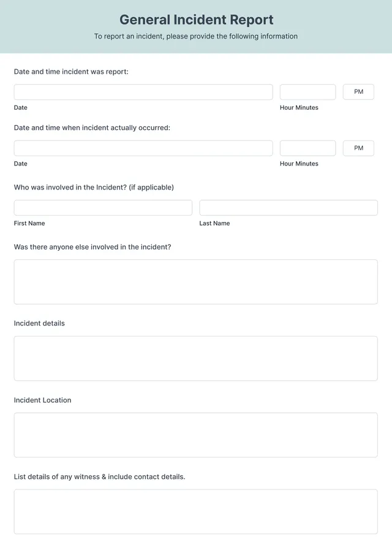Click the 'Hour Minutes' label under the first time field
Screen dimensions: 392x555
299,107
